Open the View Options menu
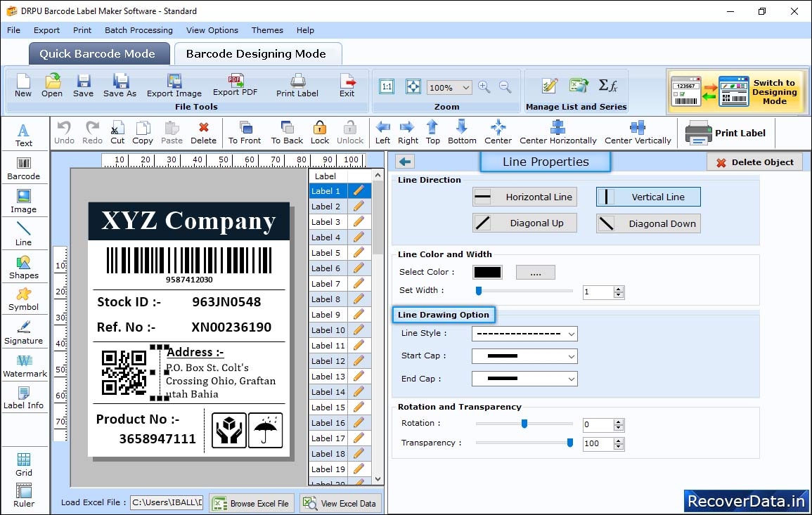 tap(212, 30)
